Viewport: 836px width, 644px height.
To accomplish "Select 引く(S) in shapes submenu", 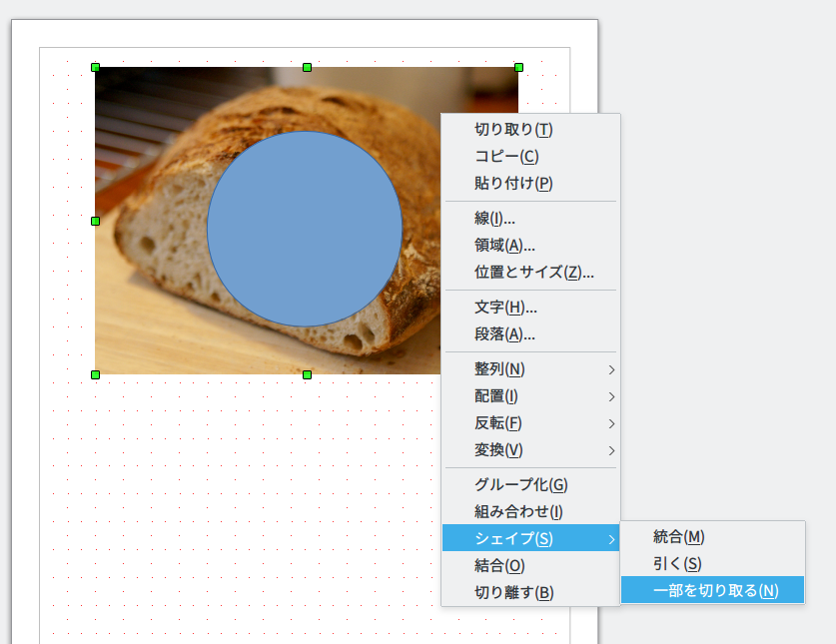I will tap(712, 563).
